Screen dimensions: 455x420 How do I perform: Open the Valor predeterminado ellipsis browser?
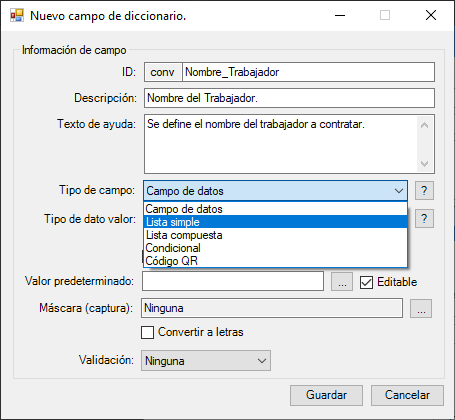click(342, 282)
